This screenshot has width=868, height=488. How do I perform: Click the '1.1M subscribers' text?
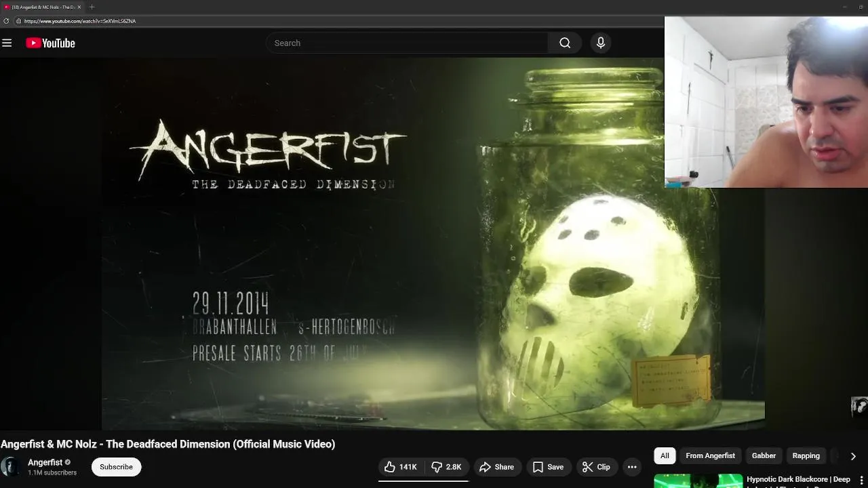coord(52,472)
